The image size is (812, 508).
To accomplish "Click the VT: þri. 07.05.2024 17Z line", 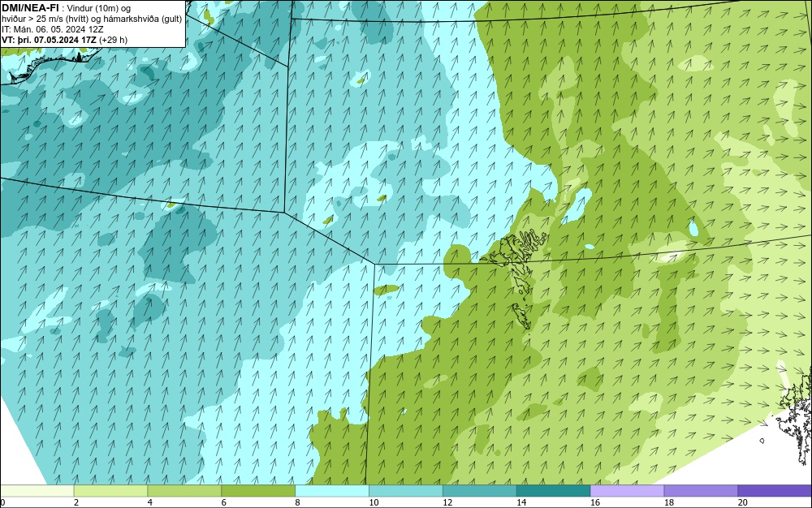I will coord(65,39).
